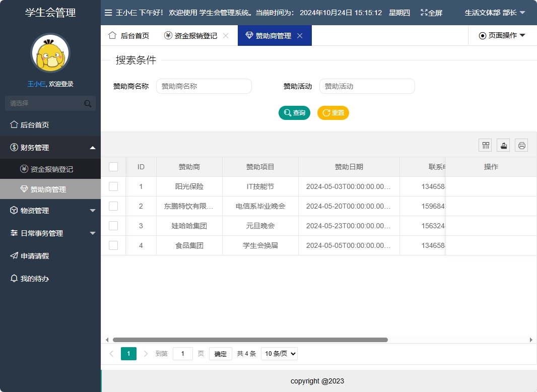The image size is (537, 392).
Task: Click the search magnifier in the sidebar select box
Action: pos(88,103)
